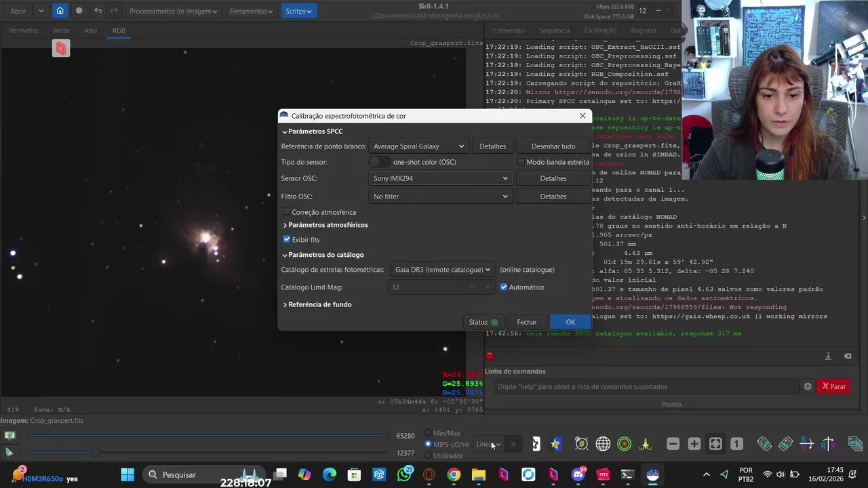Open white reference Average Spiral Galaxy dropdown
Viewport: 868px width, 488px height.
418,146
